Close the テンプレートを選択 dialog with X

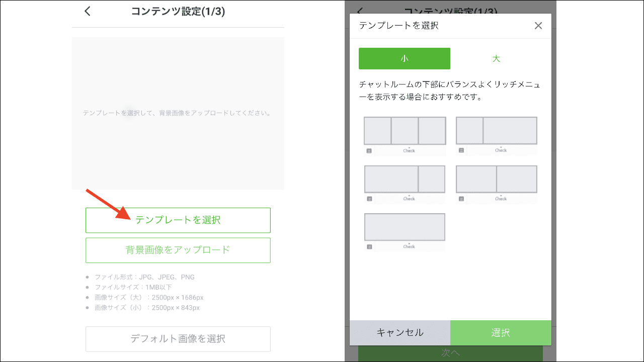tap(538, 26)
